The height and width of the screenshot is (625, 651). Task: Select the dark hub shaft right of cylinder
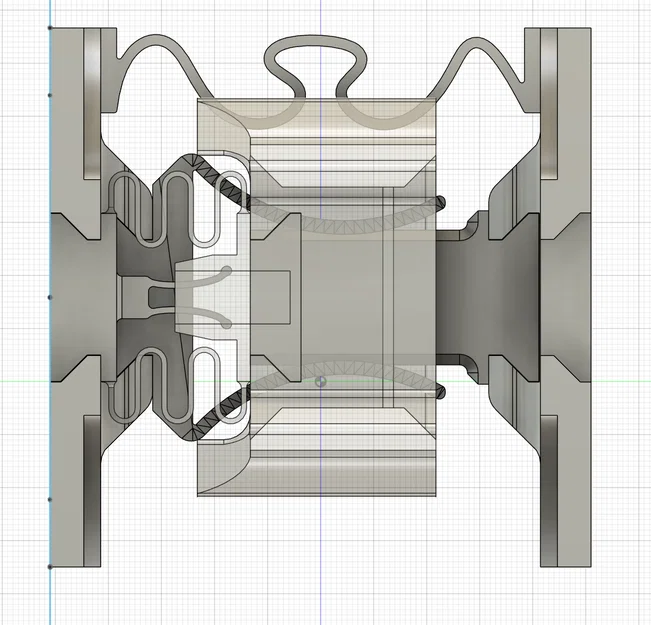tap(488, 297)
